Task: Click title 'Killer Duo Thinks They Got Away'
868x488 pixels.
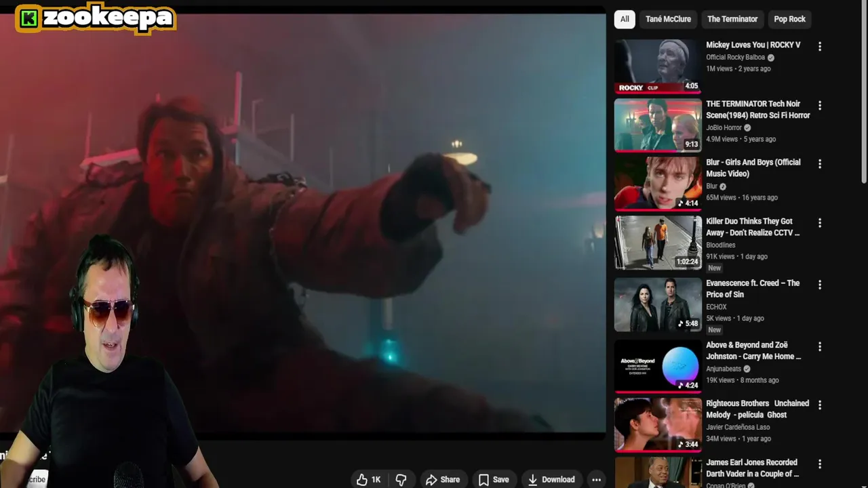Action: pos(753,226)
